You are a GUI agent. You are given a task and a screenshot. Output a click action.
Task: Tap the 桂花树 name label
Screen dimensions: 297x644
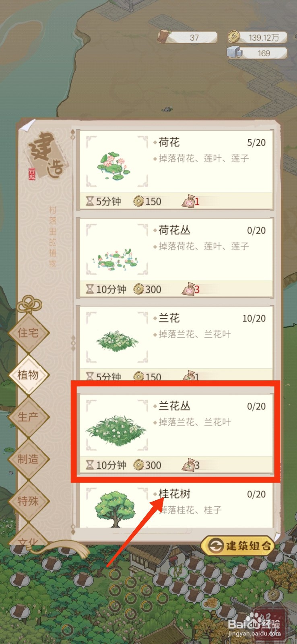click(x=174, y=494)
